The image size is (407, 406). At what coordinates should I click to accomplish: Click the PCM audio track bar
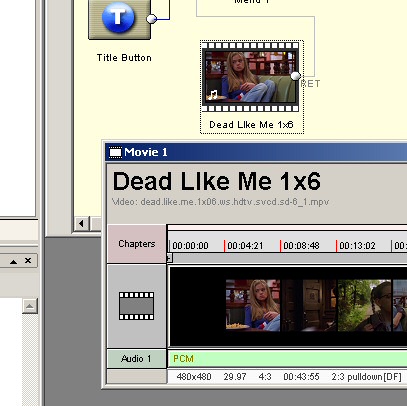tap(287, 359)
